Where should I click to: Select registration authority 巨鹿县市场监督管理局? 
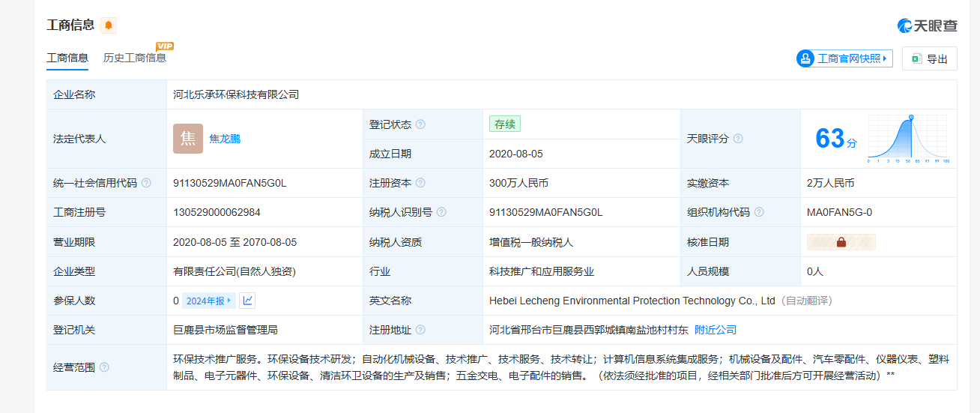(226, 330)
